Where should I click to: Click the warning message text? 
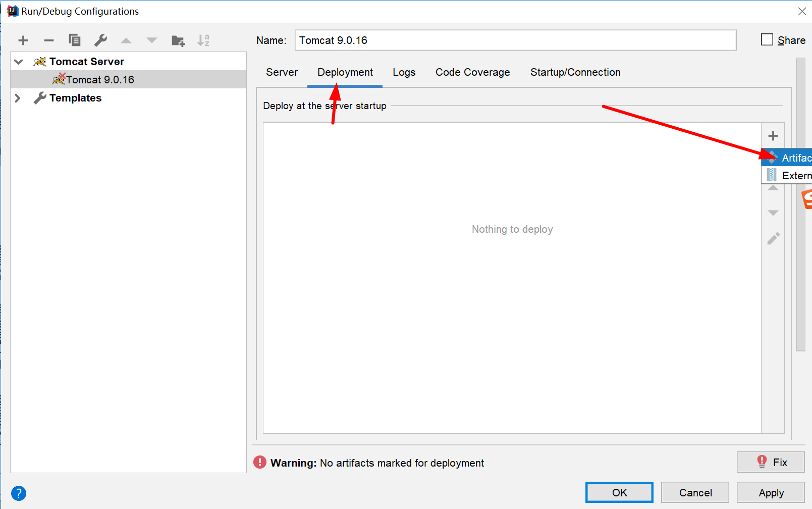pos(377,463)
